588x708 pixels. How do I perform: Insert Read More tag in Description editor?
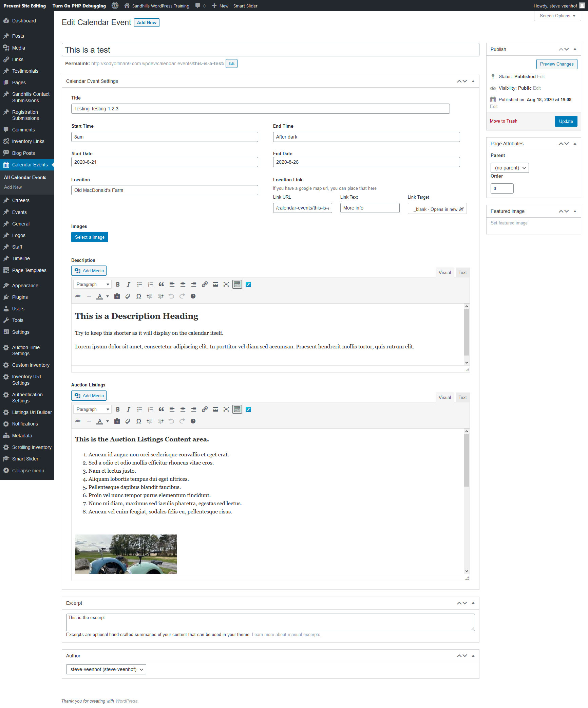pos(215,285)
